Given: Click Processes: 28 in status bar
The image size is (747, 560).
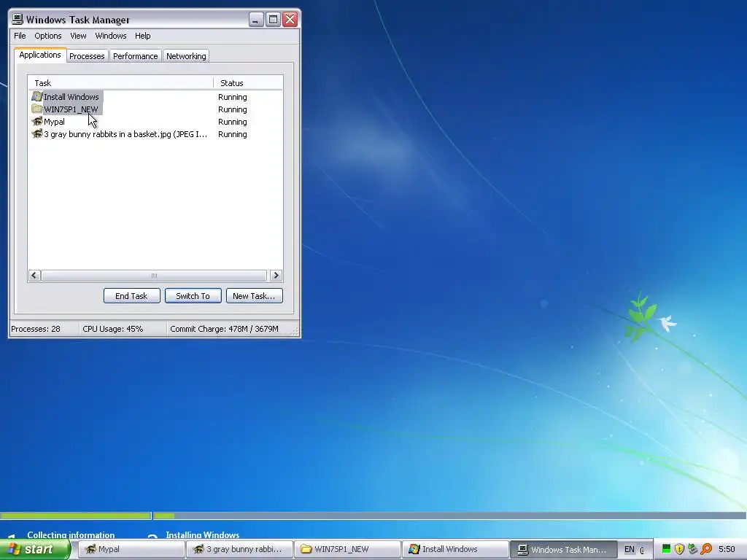Looking at the screenshot, I should [36, 329].
